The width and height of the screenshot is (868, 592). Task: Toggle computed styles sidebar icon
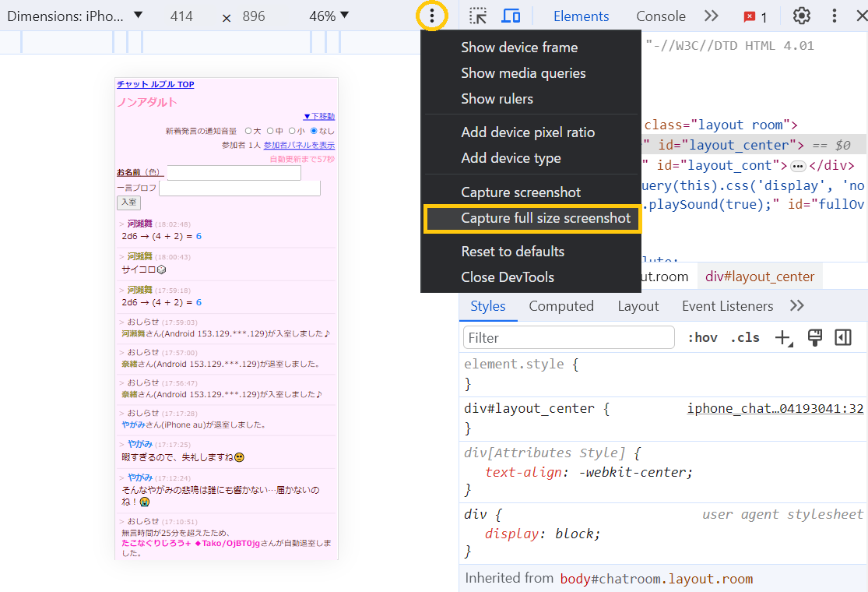843,337
